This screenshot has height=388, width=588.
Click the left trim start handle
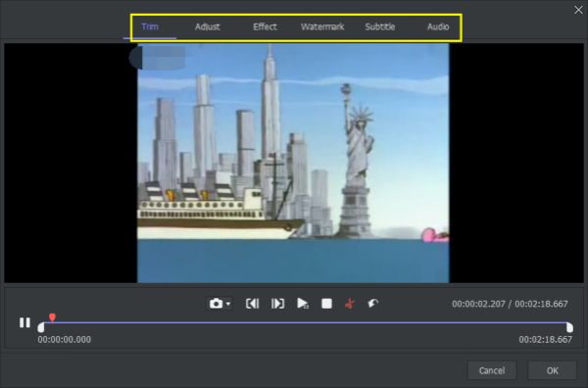(41, 327)
